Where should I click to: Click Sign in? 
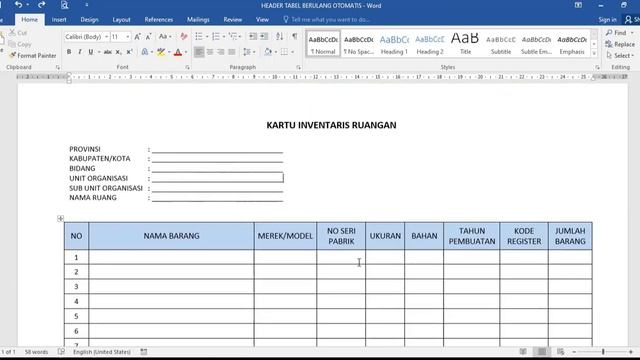[x=607, y=20]
